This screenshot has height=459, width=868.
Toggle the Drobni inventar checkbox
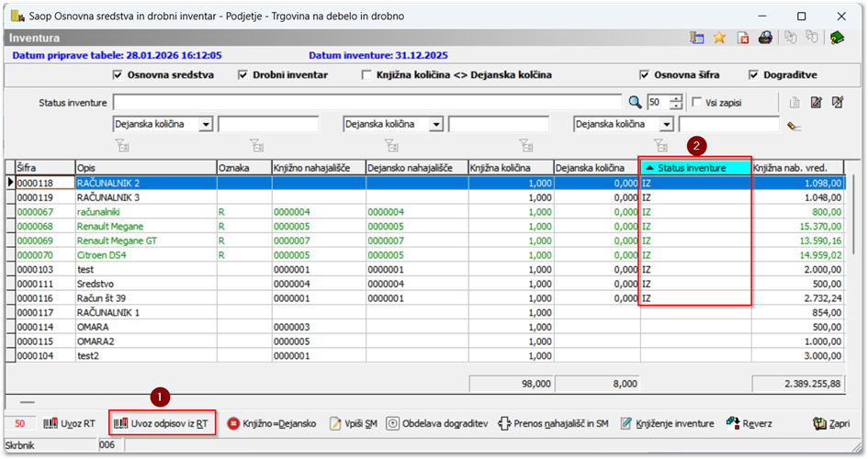coord(243,74)
